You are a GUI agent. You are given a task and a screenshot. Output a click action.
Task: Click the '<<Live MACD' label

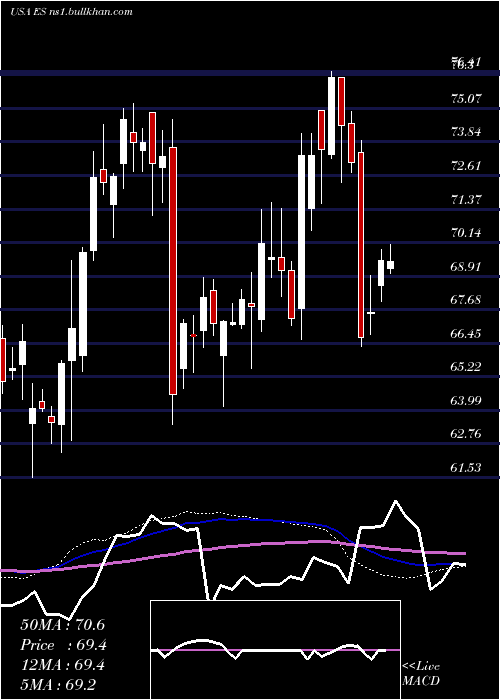421,673
